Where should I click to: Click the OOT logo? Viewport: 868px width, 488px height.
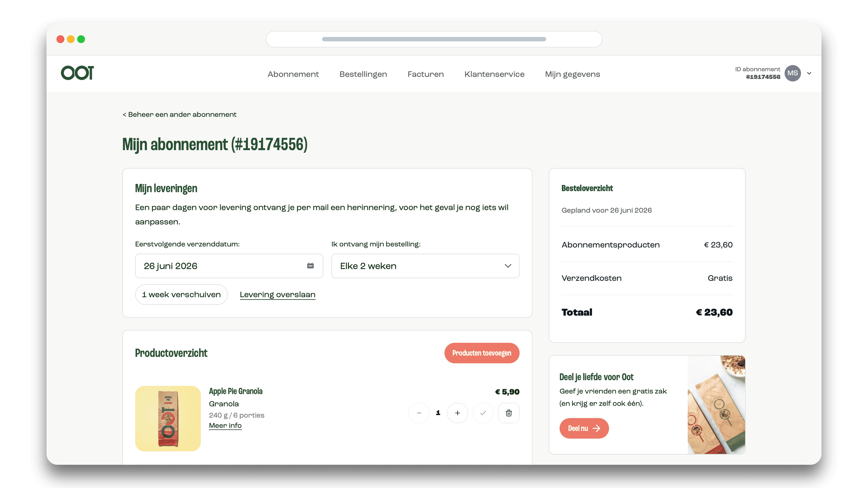pos(77,73)
